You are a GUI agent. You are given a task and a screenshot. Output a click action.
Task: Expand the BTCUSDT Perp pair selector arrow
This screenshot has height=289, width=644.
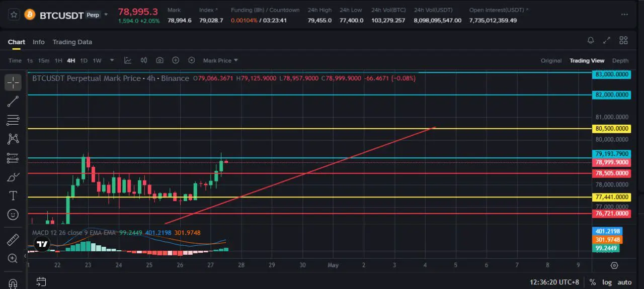pyautogui.click(x=106, y=15)
